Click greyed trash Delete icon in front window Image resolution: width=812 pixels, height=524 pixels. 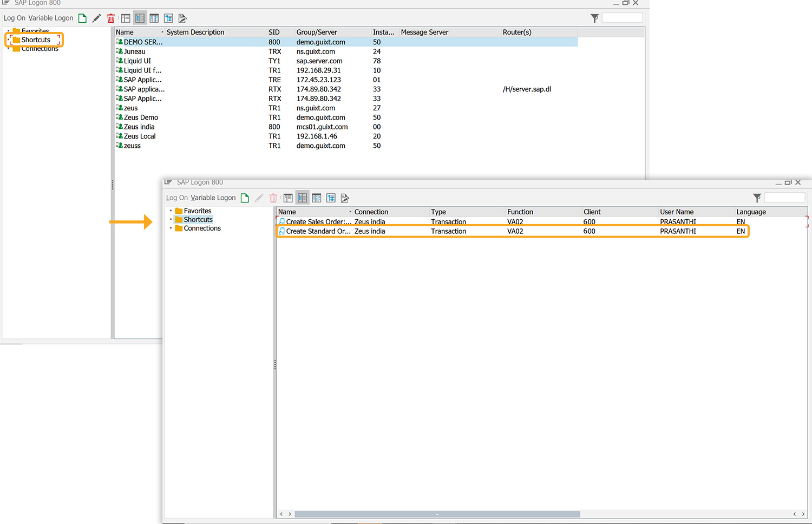pyautogui.click(x=273, y=198)
